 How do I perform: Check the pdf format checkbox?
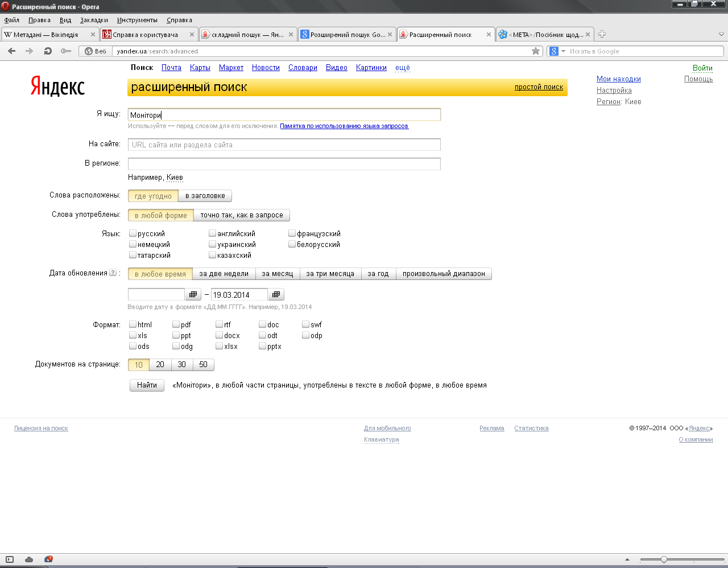(176, 324)
